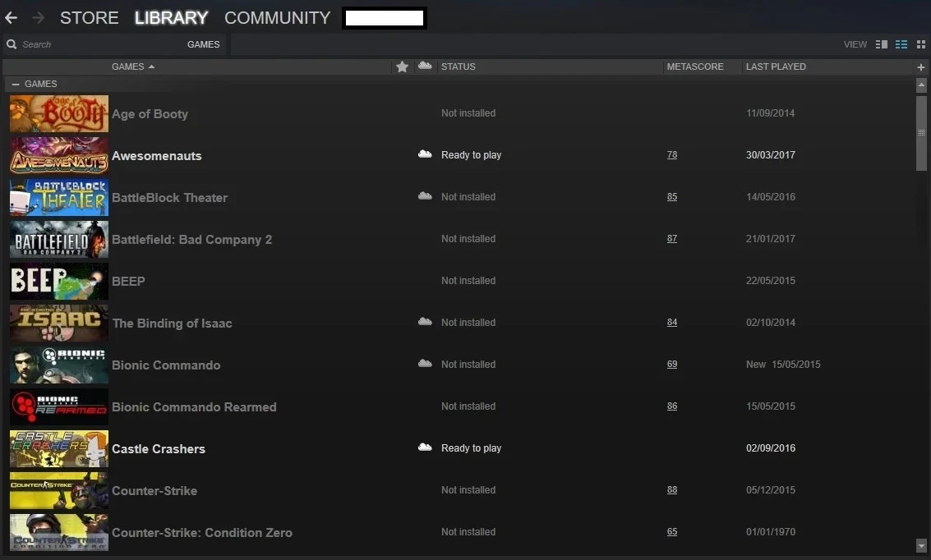The height and width of the screenshot is (560, 931).
Task: Click Bionic Commando cloud icon
Action: coord(425,364)
